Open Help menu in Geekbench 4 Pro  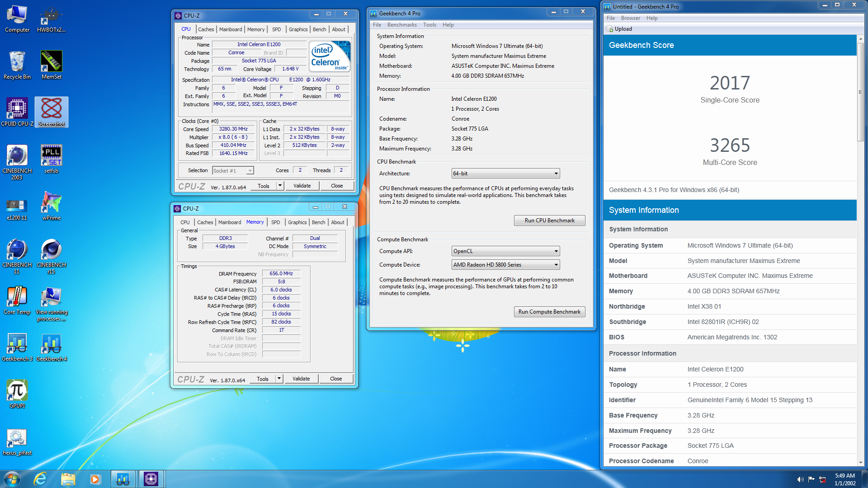pyautogui.click(x=448, y=25)
